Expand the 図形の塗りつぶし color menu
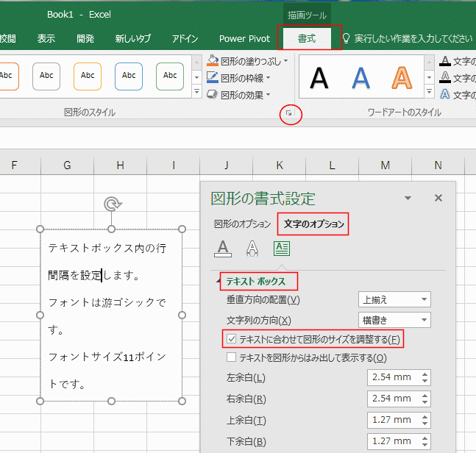476x453 pixels. (x=286, y=60)
